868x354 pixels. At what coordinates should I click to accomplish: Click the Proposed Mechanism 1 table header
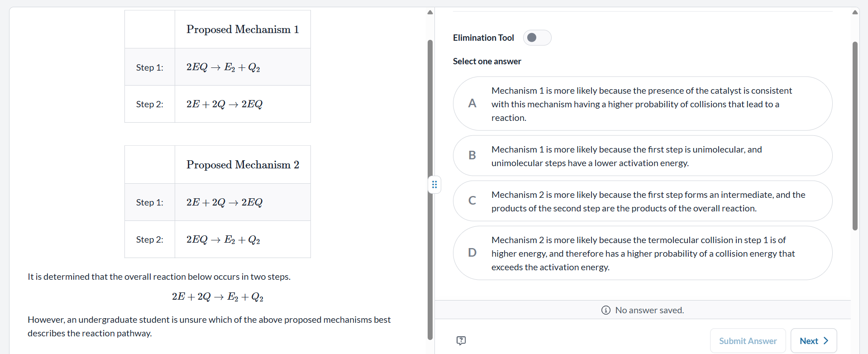tap(243, 29)
